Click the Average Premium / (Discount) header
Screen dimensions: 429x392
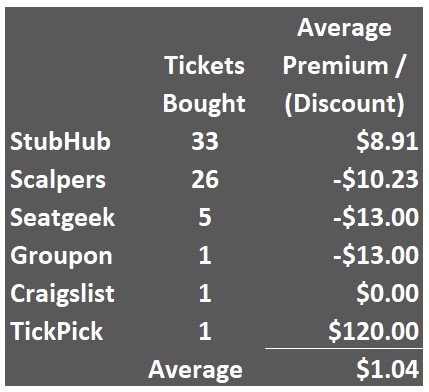[x=344, y=65]
